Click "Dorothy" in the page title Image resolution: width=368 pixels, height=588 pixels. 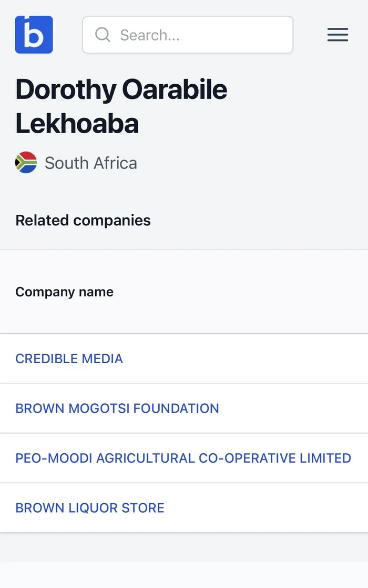pyautogui.click(x=66, y=89)
